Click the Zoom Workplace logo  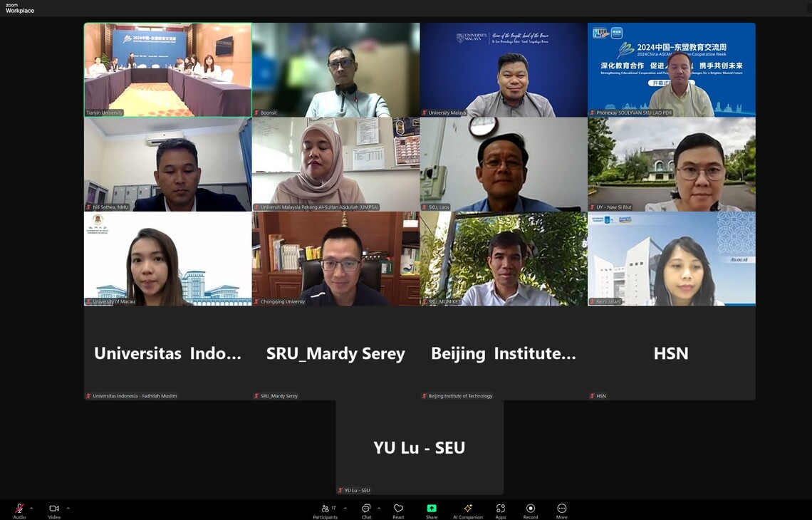point(20,8)
